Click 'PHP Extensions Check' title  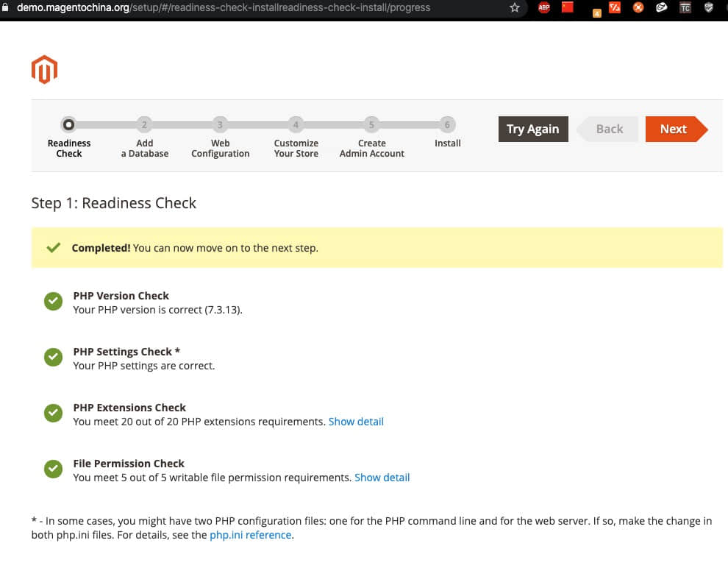click(129, 408)
